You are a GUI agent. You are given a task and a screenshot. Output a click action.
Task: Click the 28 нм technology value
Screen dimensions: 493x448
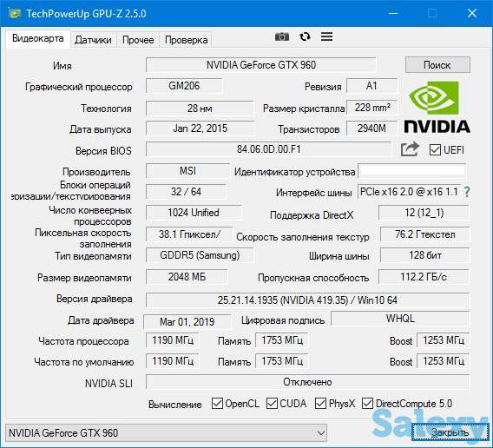[x=200, y=109]
